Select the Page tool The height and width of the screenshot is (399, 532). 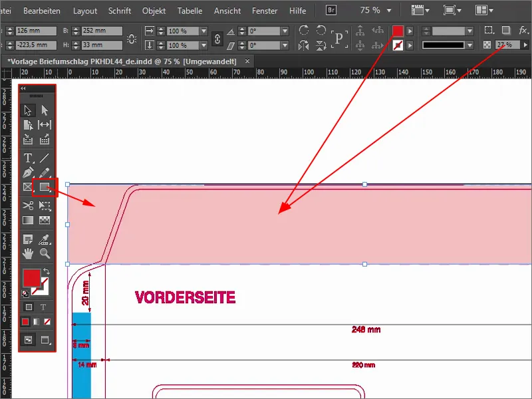click(28, 124)
